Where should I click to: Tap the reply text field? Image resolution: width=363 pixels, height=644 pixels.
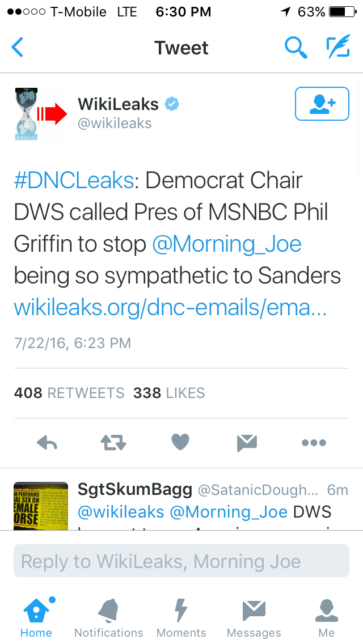coord(181,561)
